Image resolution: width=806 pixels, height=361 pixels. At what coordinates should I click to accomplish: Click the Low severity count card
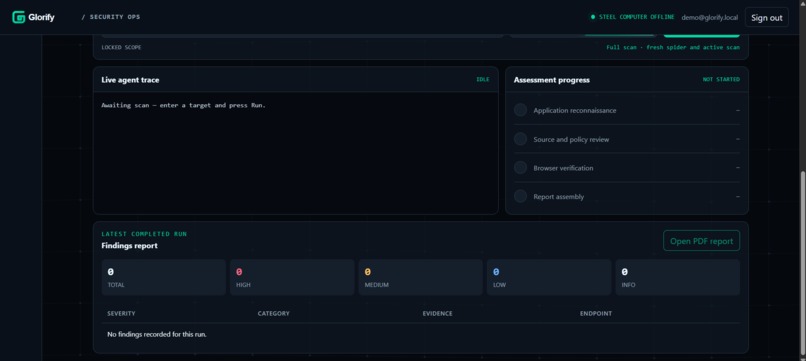click(549, 277)
